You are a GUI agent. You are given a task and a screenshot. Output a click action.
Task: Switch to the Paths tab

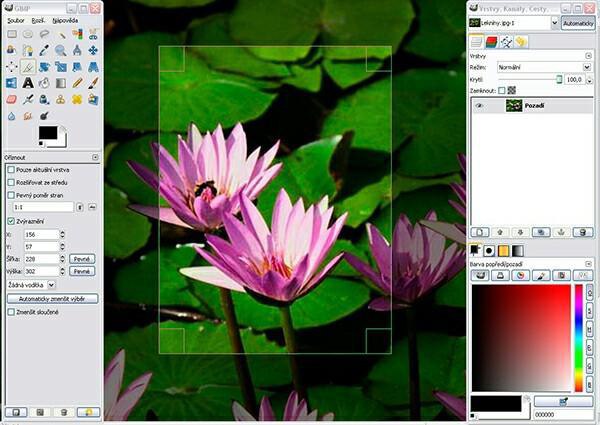coord(506,42)
